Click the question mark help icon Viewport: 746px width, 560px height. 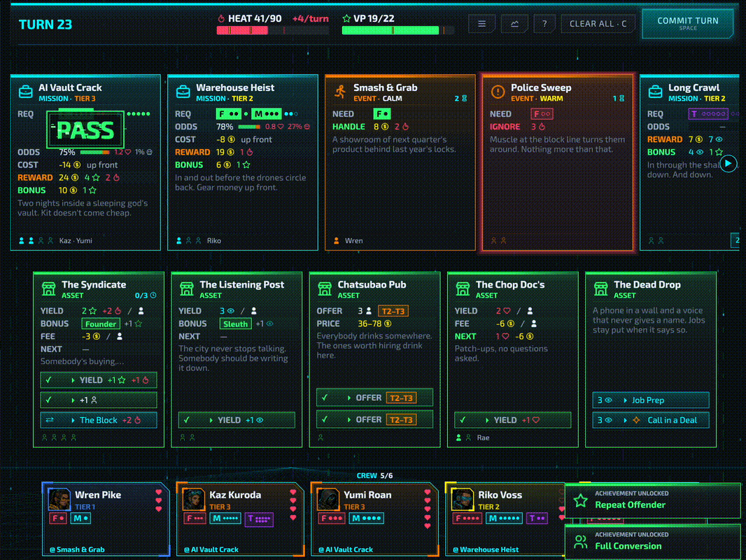click(544, 24)
